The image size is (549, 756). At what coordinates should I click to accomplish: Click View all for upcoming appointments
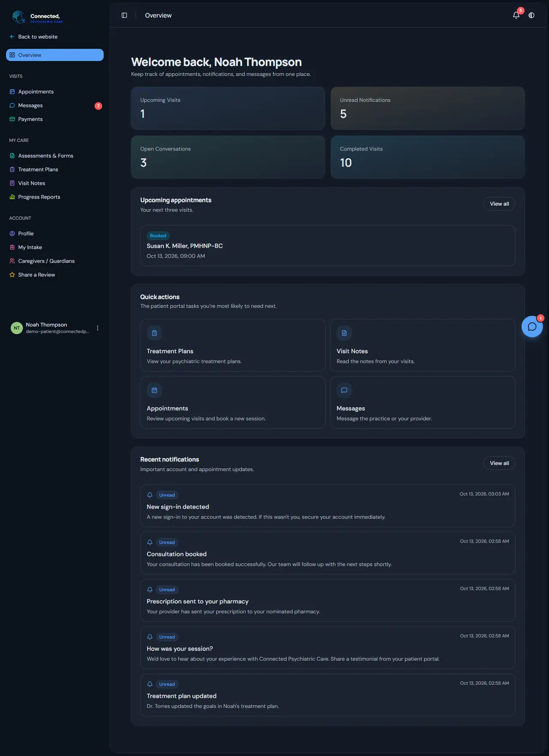tap(499, 204)
